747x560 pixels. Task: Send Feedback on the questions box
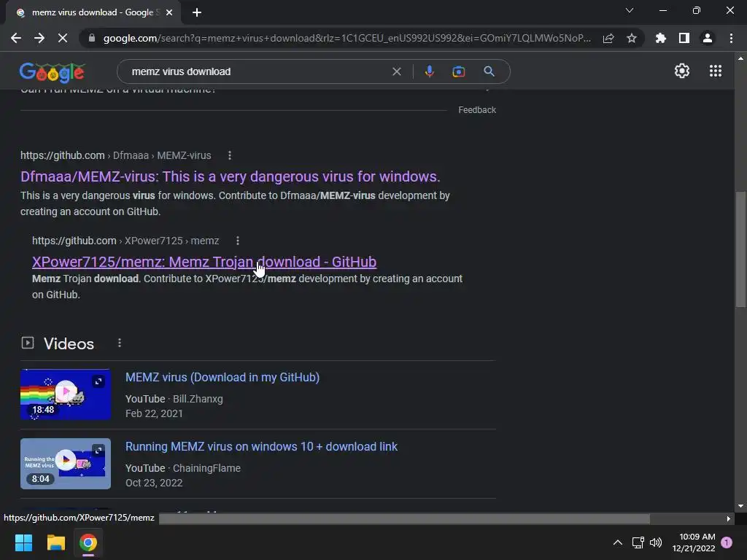(x=477, y=110)
